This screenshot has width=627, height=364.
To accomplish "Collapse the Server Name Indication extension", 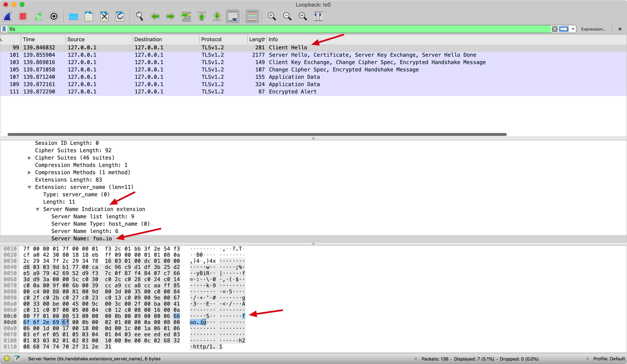I will 38,209.
